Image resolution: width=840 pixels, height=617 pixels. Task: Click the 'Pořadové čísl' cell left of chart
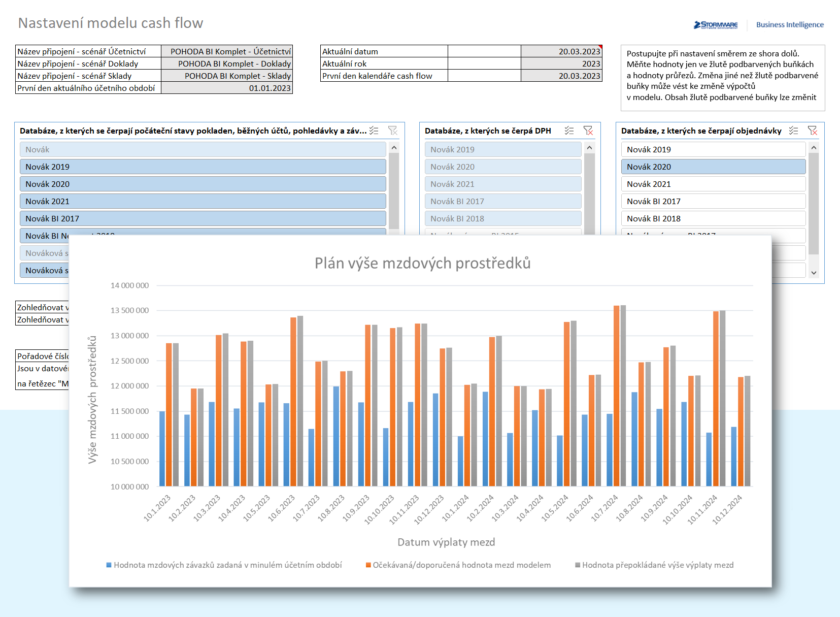(43, 356)
